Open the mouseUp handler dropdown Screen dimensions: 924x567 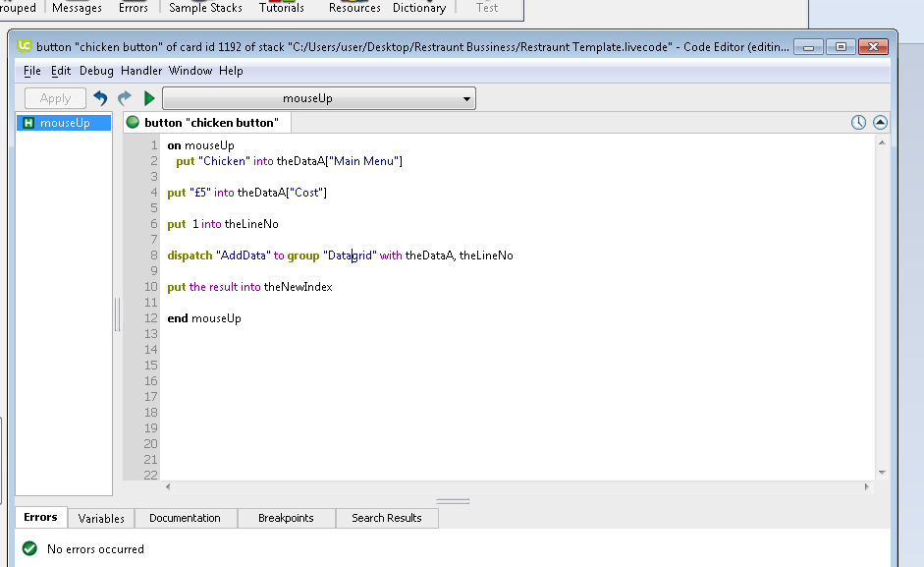(x=318, y=98)
